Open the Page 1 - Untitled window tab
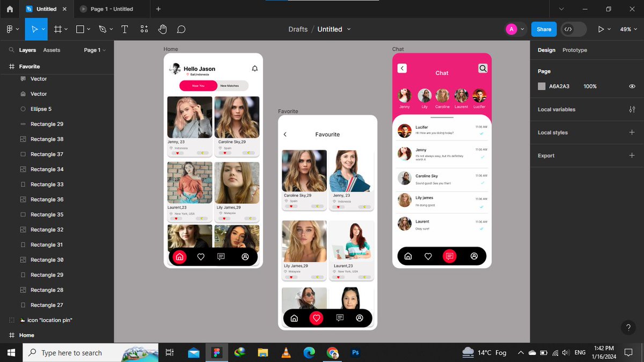Image resolution: width=644 pixels, height=362 pixels. pyautogui.click(x=112, y=9)
